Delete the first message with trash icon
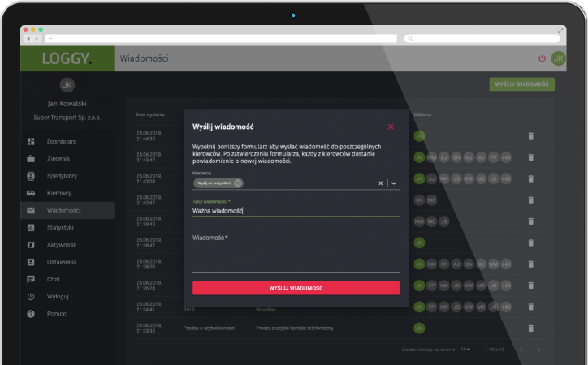This screenshot has width=588, height=365. [531, 135]
